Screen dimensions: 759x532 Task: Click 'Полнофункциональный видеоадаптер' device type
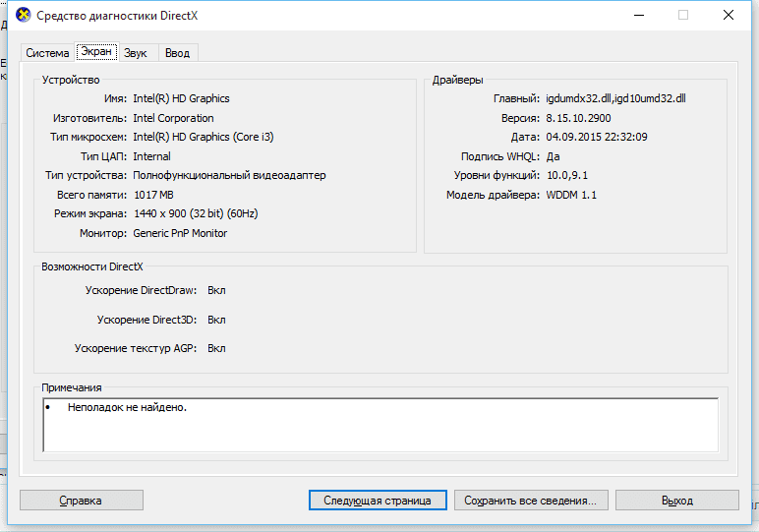tap(229, 175)
